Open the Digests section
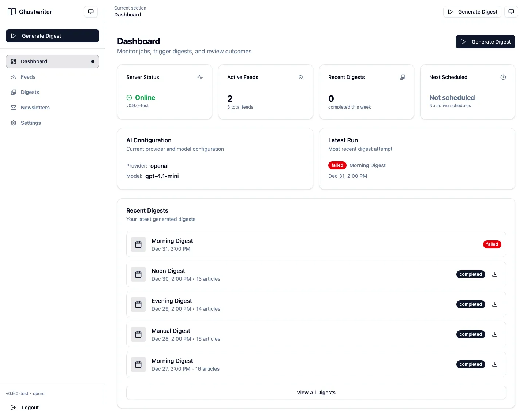 (x=30, y=92)
